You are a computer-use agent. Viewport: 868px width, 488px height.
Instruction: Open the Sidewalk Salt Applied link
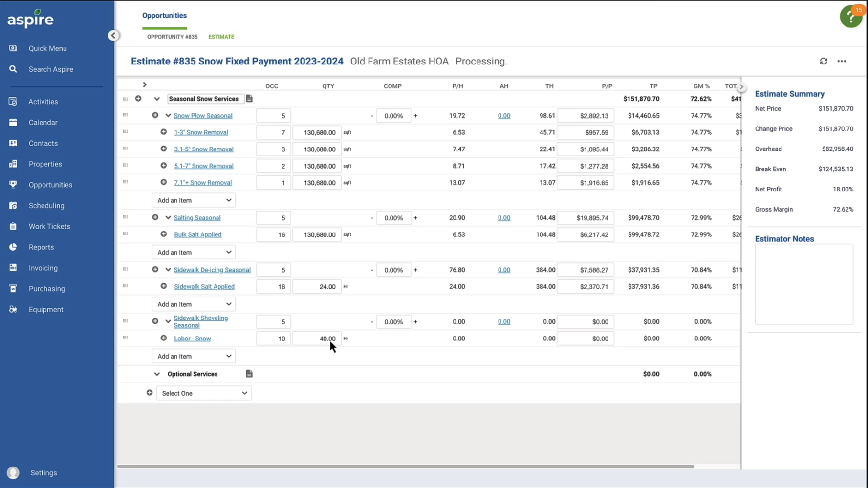(x=204, y=287)
